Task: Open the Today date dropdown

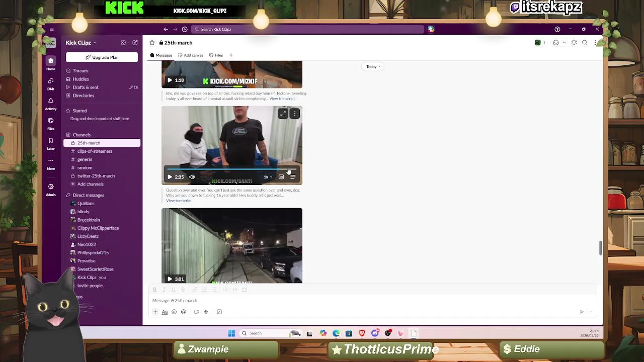Action: coord(373,67)
